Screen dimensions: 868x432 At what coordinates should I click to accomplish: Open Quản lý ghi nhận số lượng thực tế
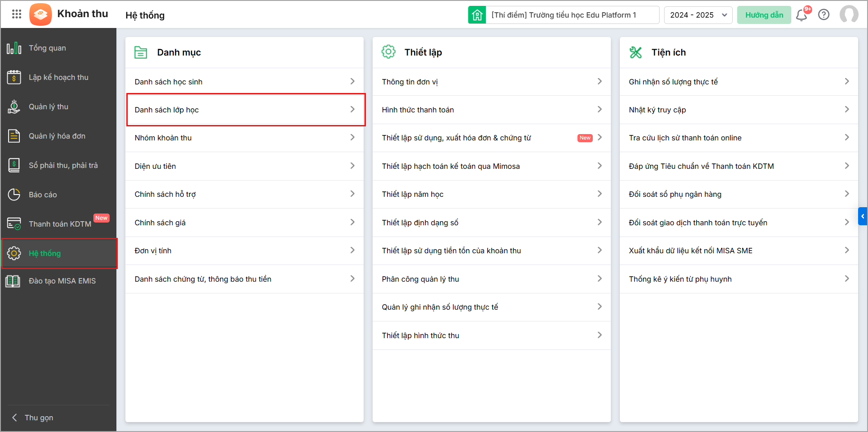click(x=492, y=307)
